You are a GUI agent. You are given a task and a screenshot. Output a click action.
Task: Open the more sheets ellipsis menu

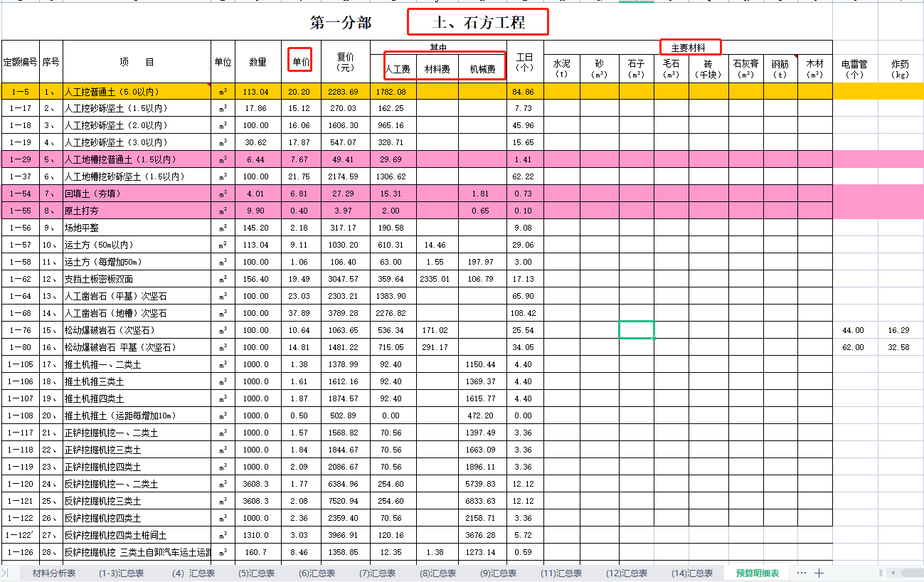[802, 573]
